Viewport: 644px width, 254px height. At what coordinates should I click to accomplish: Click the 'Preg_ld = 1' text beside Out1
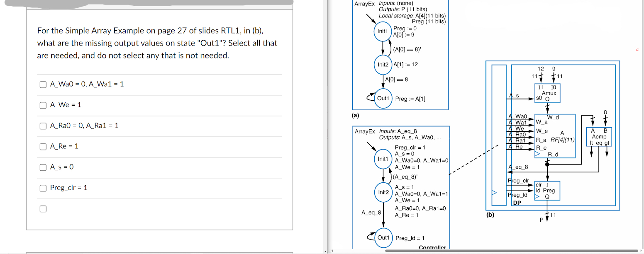410,238
